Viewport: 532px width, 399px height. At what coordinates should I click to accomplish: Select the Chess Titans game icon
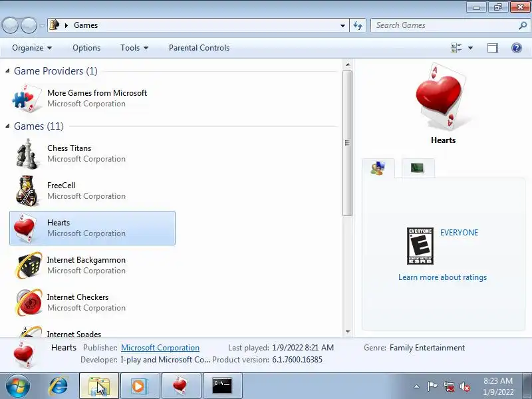(27, 154)
